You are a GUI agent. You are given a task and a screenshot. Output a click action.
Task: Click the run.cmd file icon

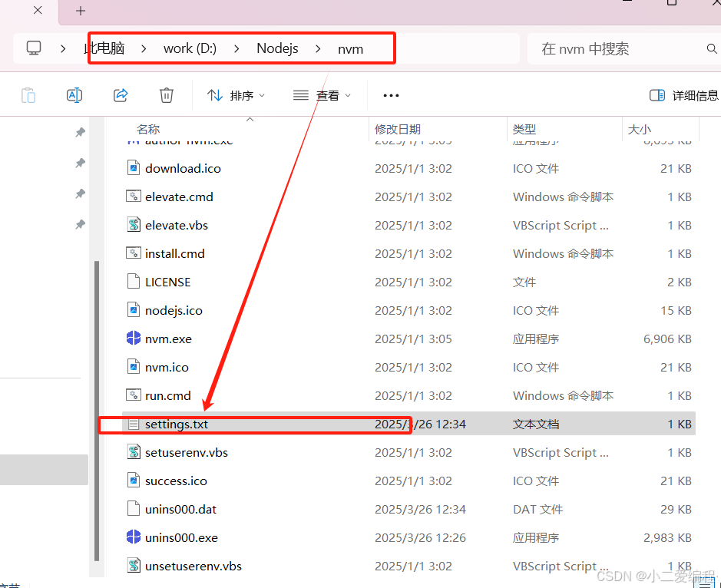[x=134, y=395]
